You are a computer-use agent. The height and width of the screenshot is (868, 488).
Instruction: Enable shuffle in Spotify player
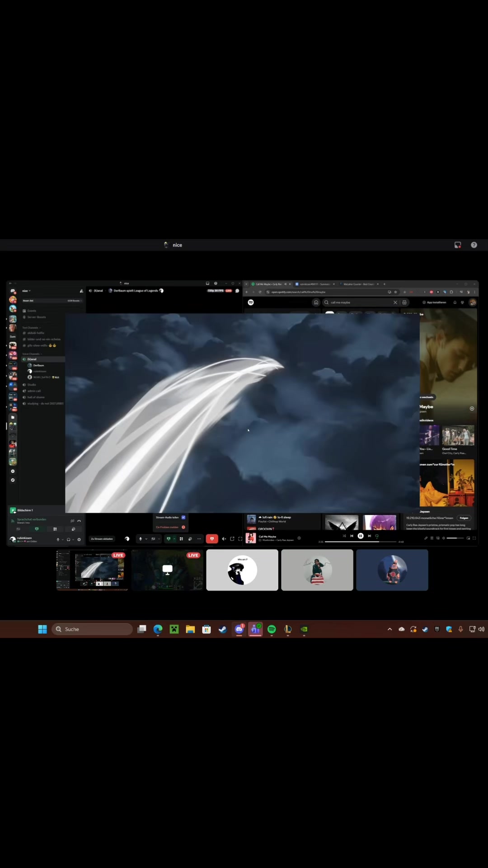click(344, 536)
